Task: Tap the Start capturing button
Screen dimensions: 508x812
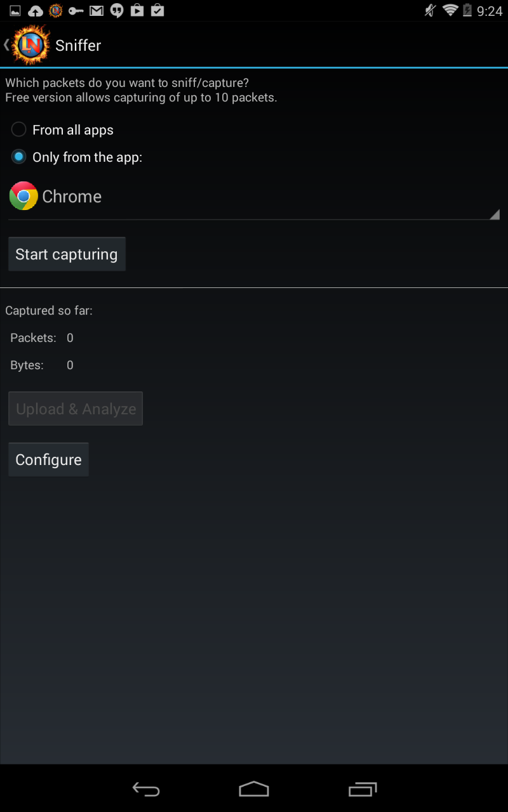Action: [67, 254]
